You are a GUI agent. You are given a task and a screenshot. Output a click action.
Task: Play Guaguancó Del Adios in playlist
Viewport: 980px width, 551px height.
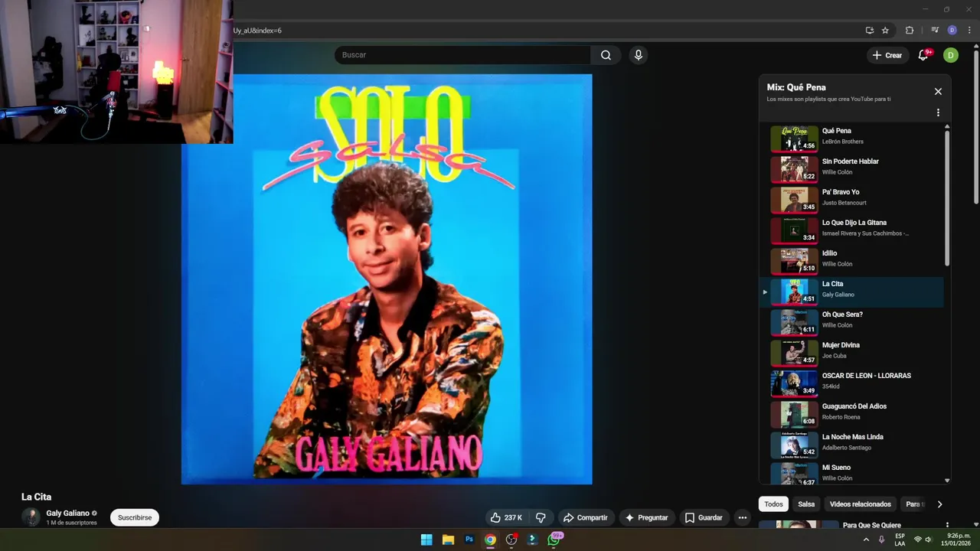[851, 414]
